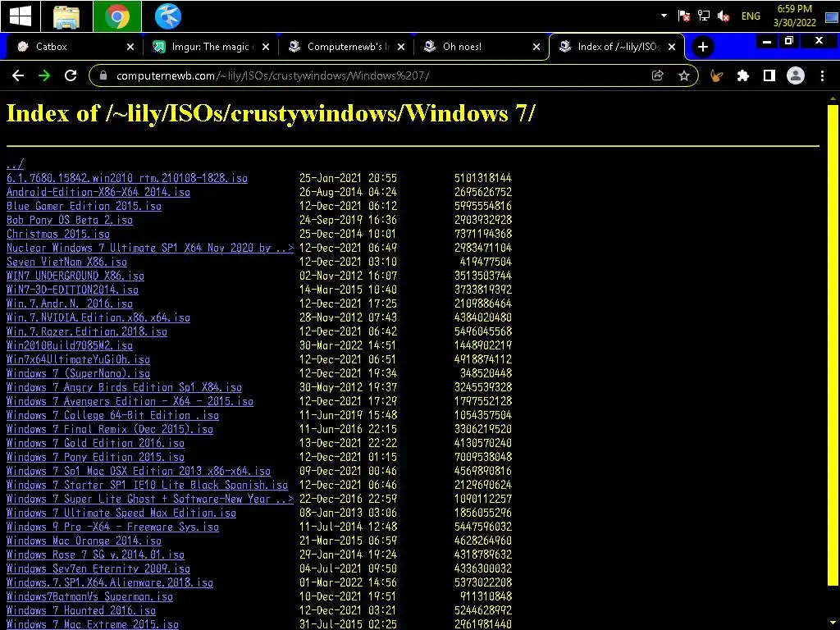Open Win7x64UltimateYuGiOh.iso link

coord(78,359)
